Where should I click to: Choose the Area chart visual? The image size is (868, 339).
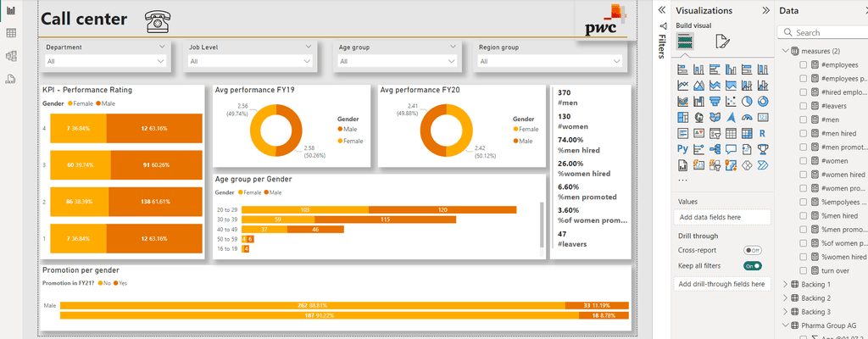pyautogui.click(x=698, y=86)
